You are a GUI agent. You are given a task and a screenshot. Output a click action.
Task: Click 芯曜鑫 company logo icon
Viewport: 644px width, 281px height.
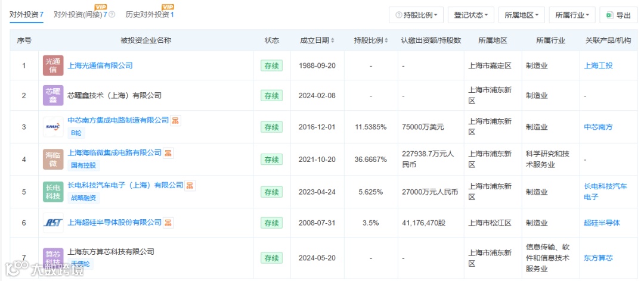53,96
